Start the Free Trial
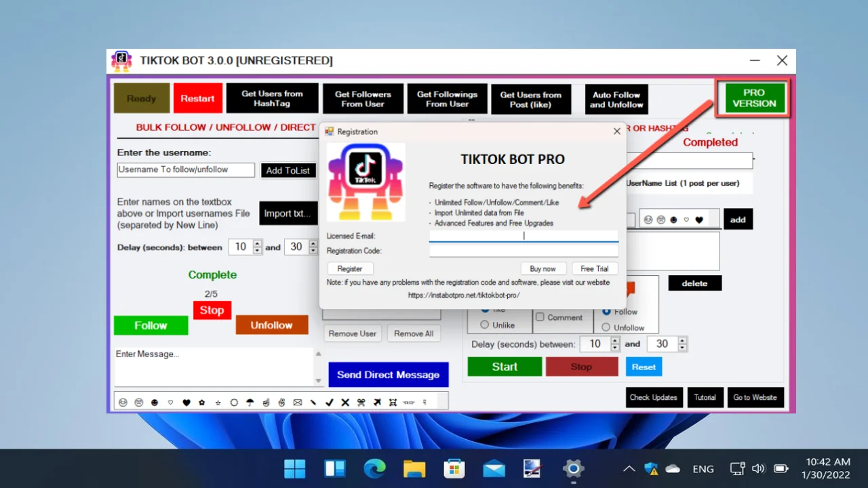This screenshot has width=868, height=488. coord(595,268)
